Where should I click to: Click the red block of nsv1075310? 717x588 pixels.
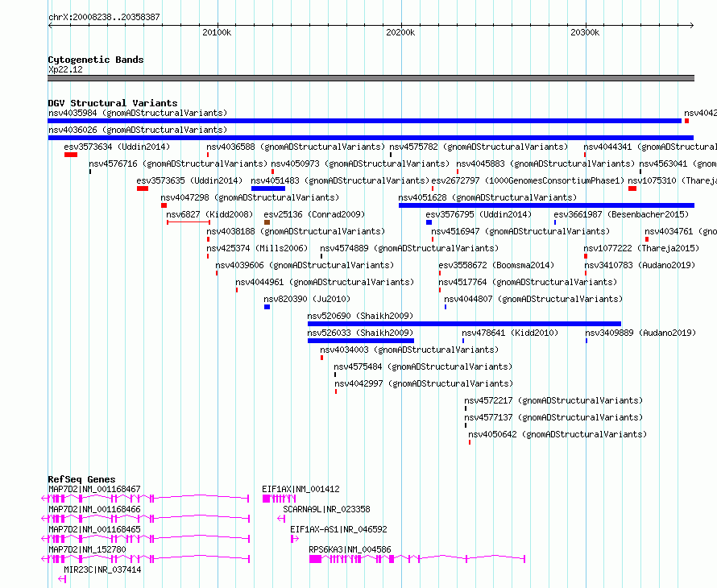point(632,188)
